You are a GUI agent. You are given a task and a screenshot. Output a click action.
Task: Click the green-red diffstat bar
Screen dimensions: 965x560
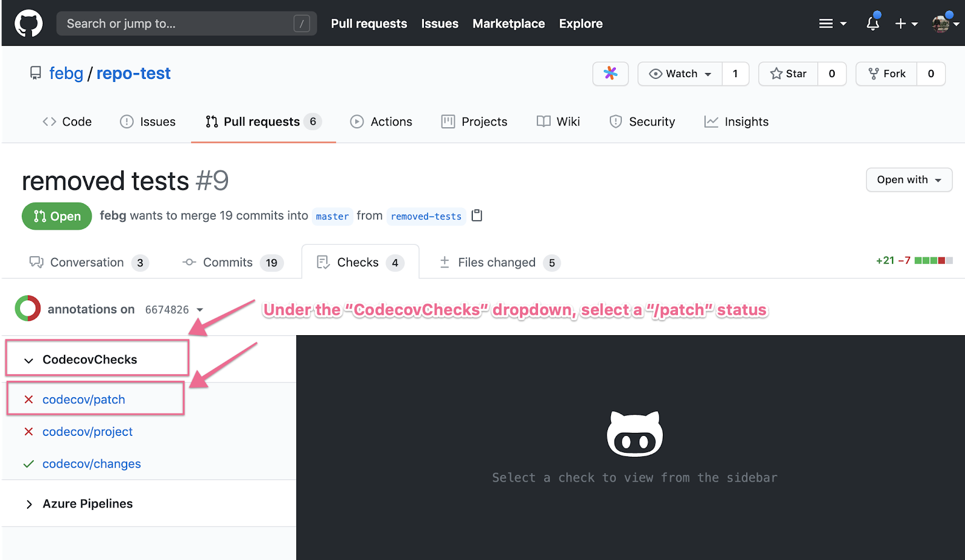coord(933,260)
